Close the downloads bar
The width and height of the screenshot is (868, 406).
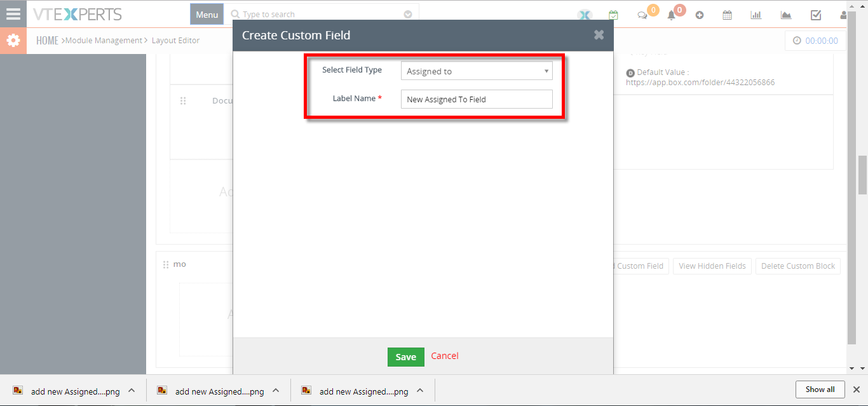(856, 389)
